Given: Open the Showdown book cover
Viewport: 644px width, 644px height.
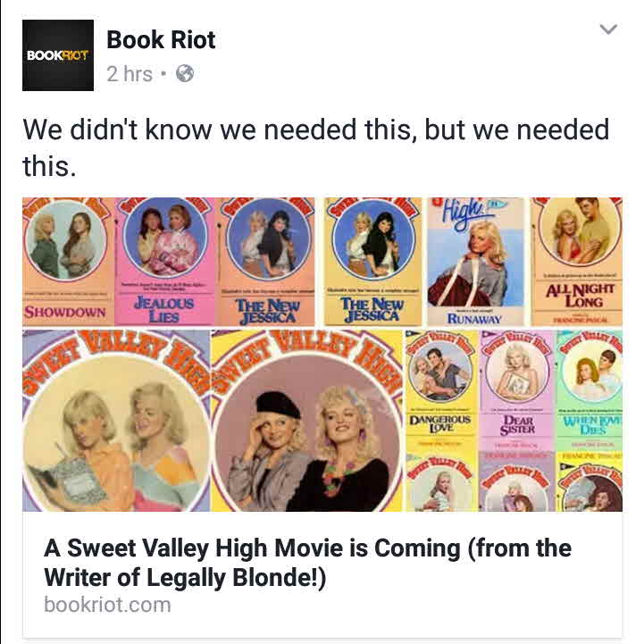Looking at the screenshot, I should tap(68, 262).
